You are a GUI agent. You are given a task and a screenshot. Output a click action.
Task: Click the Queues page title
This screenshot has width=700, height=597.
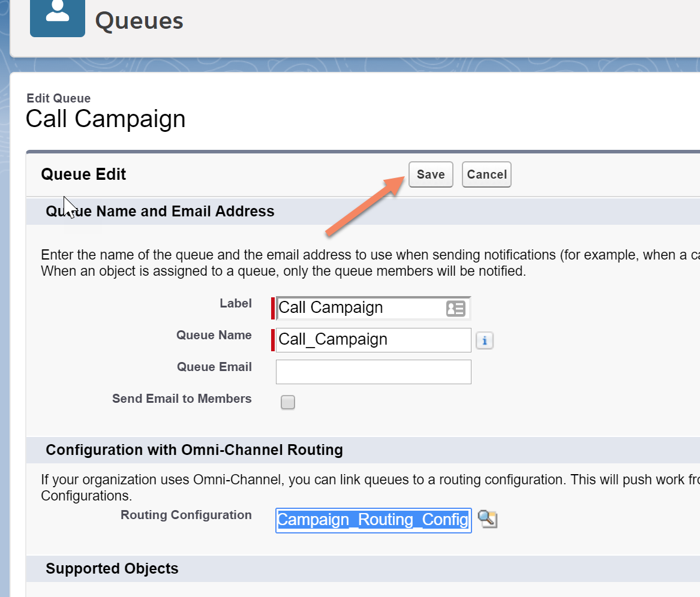coord(139,20)
